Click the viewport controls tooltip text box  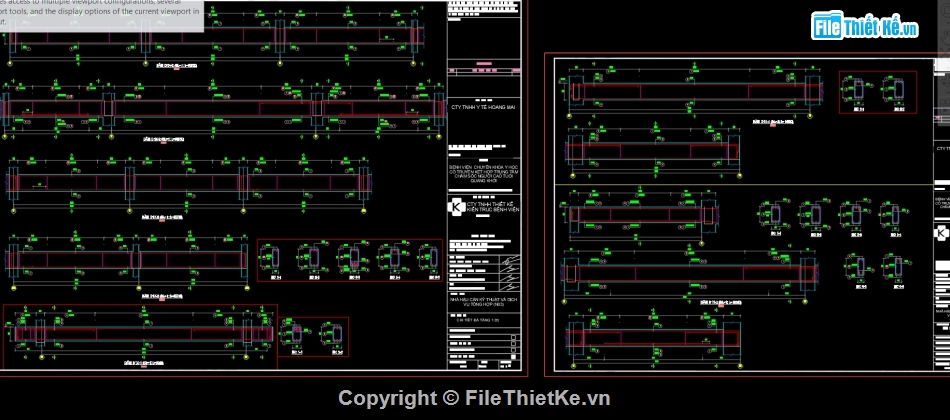[x=102, y=16]
